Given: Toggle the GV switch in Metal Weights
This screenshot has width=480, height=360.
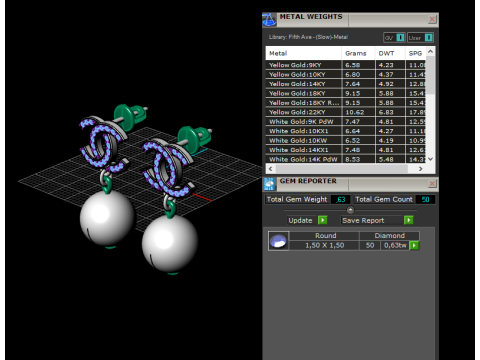Looking at the screenshot, I should [394, 38].
